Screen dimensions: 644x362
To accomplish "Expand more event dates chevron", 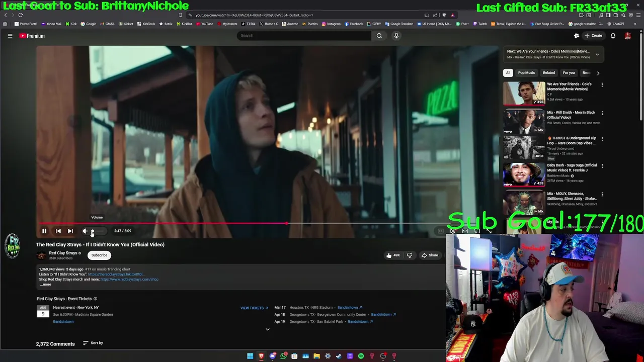I will (x=268, y=329).
